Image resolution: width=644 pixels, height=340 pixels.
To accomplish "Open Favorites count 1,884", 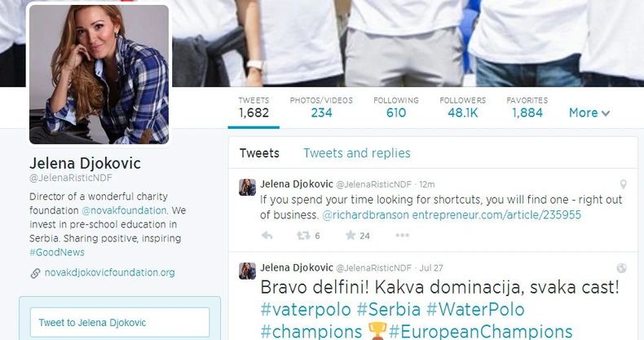I will point(527,108).
